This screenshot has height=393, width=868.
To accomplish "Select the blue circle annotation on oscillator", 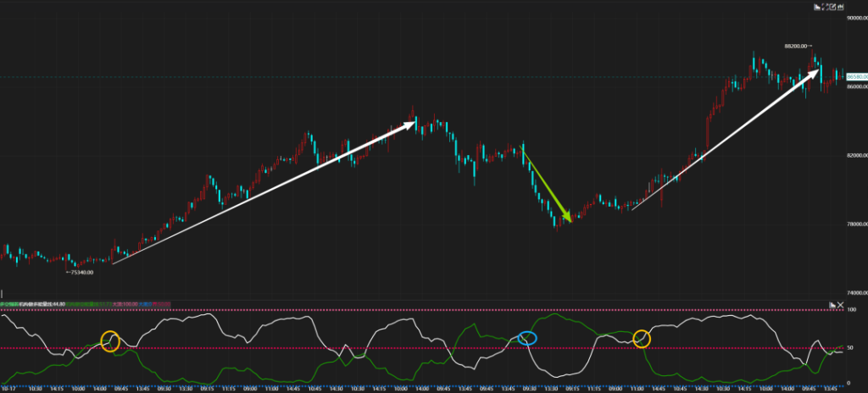I will tap(527, 338).
